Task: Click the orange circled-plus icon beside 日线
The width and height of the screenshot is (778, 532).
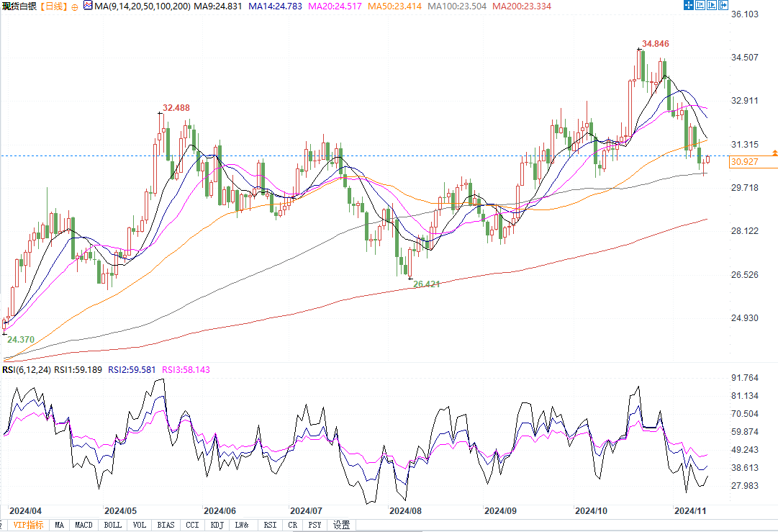Action: pyautogui.click(x=74, y=6)
